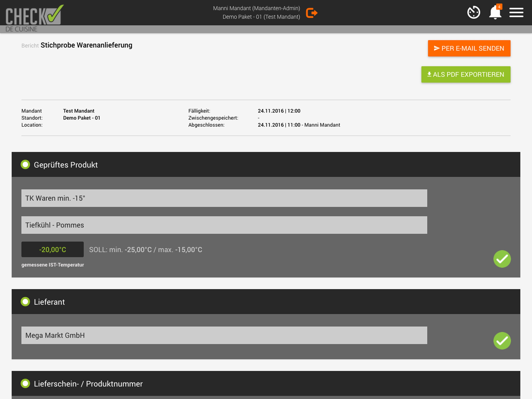Image resolution: width=532 pixels, height=399 pixels.
Task: Open the timer clock icon in header
Action: [474, 12]
